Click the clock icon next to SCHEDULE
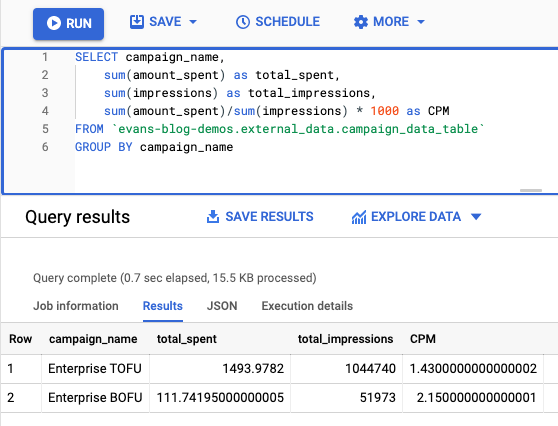This screenshot has height=426, width=558. 243,22
